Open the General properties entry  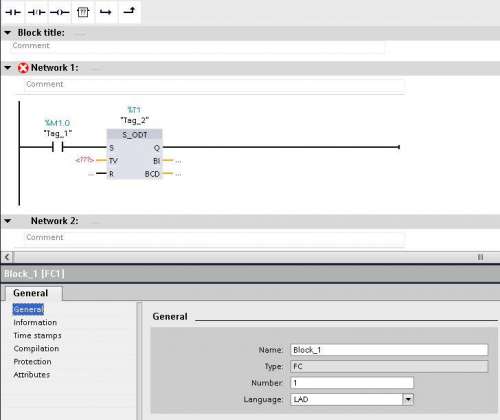coord(28,309)
